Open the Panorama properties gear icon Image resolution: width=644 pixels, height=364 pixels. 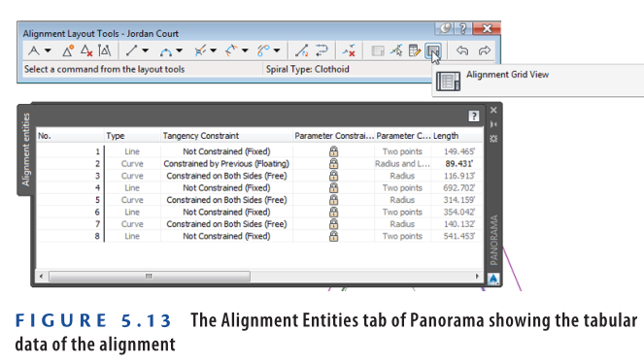493,139
